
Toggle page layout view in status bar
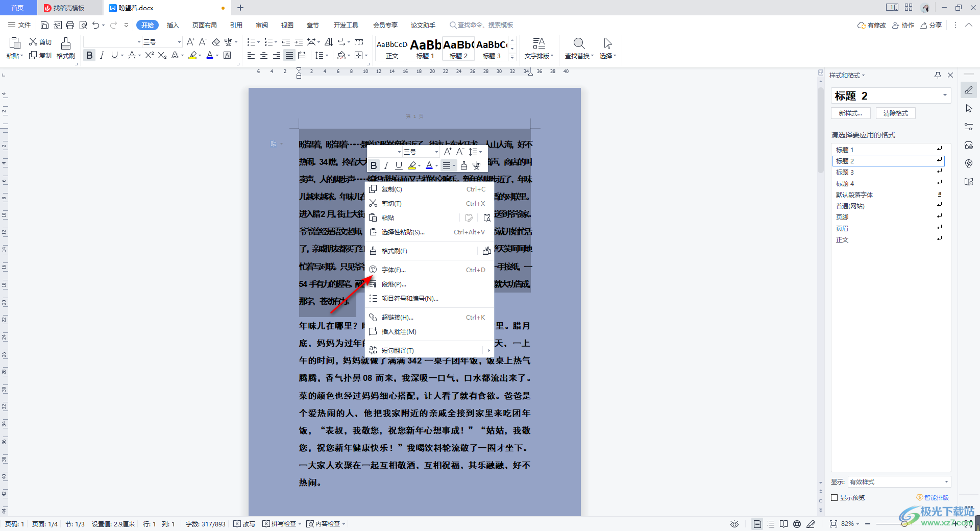coord(757,524)
